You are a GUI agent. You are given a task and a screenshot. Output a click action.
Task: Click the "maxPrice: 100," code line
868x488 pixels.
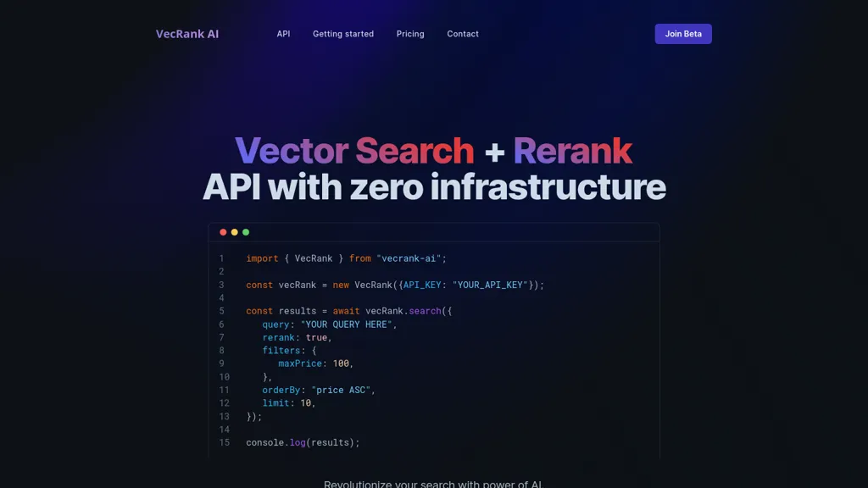[x=315, y=363]
